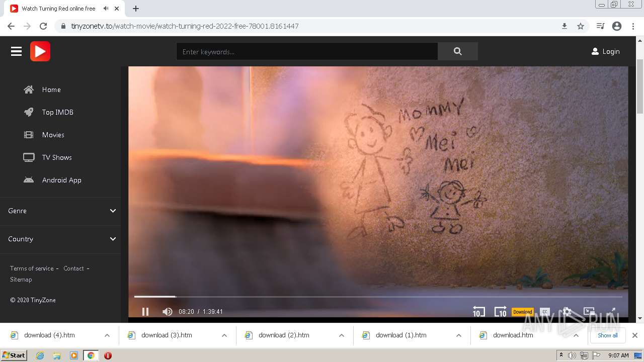Bookmark this page with star
Screen dimensions: 644x362
tap(581, 26)
